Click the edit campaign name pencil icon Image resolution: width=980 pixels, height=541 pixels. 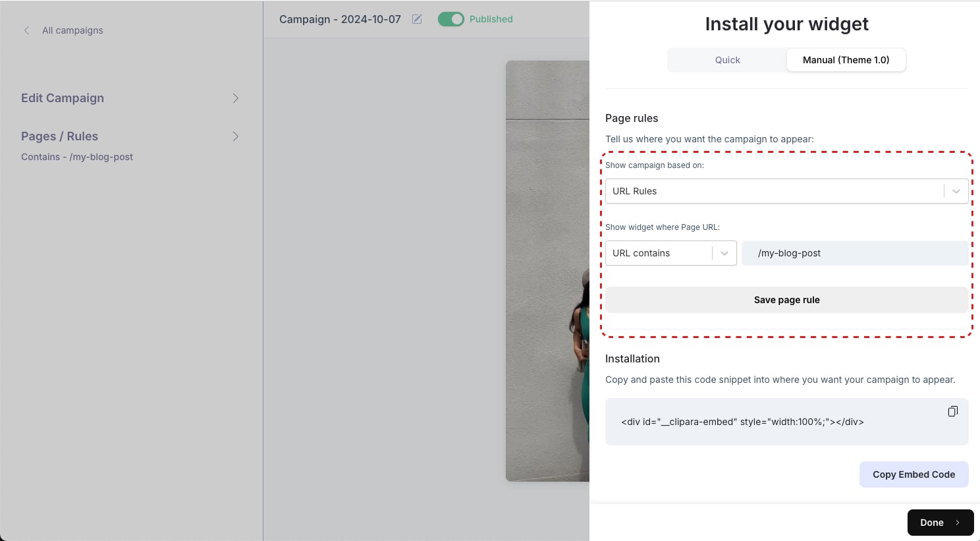pos(417,19)
